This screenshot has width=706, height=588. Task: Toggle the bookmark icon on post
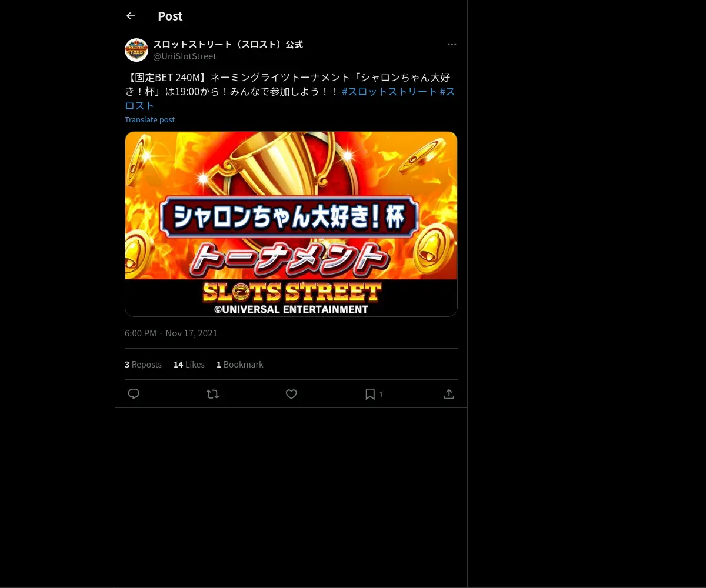coord(370,394)
